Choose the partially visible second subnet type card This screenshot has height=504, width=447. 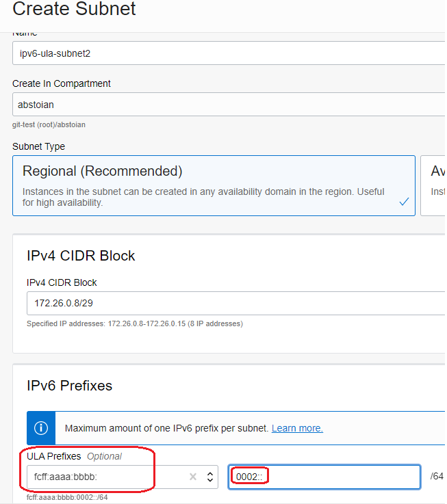point(433,185)
